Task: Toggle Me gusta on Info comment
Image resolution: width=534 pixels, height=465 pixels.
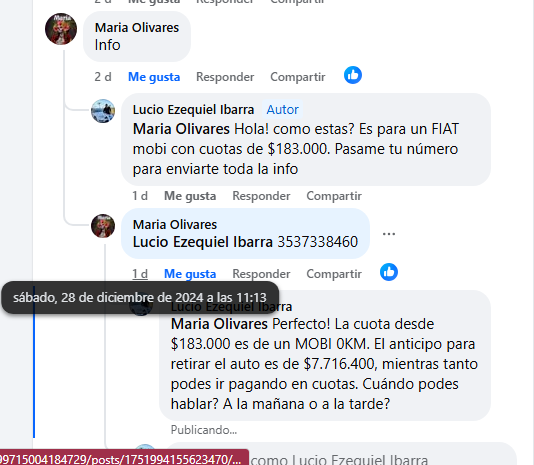Action: pos(154,77)
